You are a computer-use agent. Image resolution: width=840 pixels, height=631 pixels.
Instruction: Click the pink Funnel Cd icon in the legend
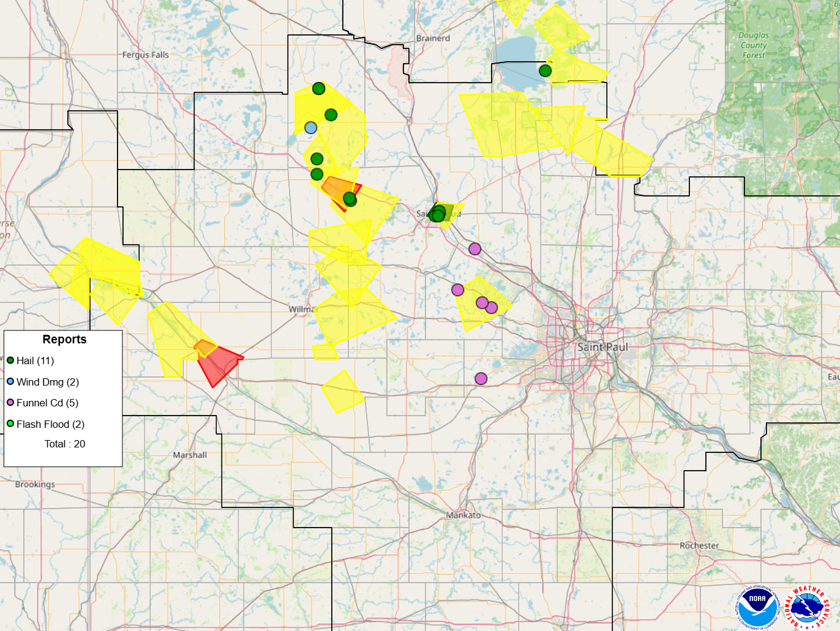click(10, 402)
